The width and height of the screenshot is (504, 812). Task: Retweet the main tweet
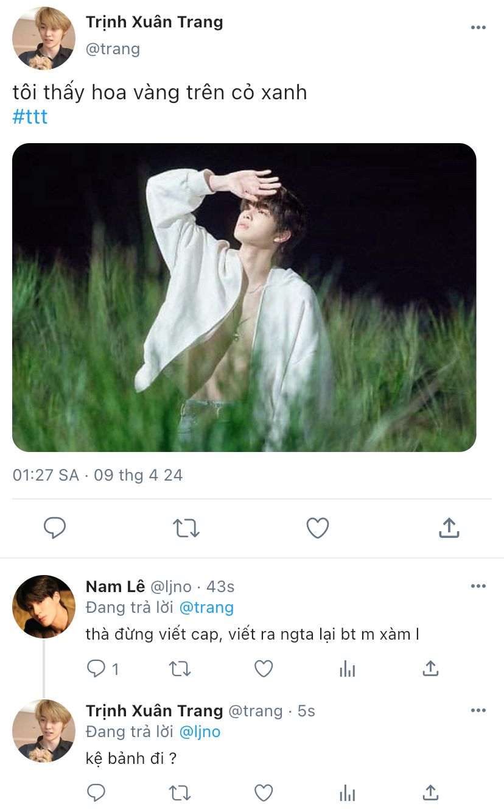coord(186,528)
